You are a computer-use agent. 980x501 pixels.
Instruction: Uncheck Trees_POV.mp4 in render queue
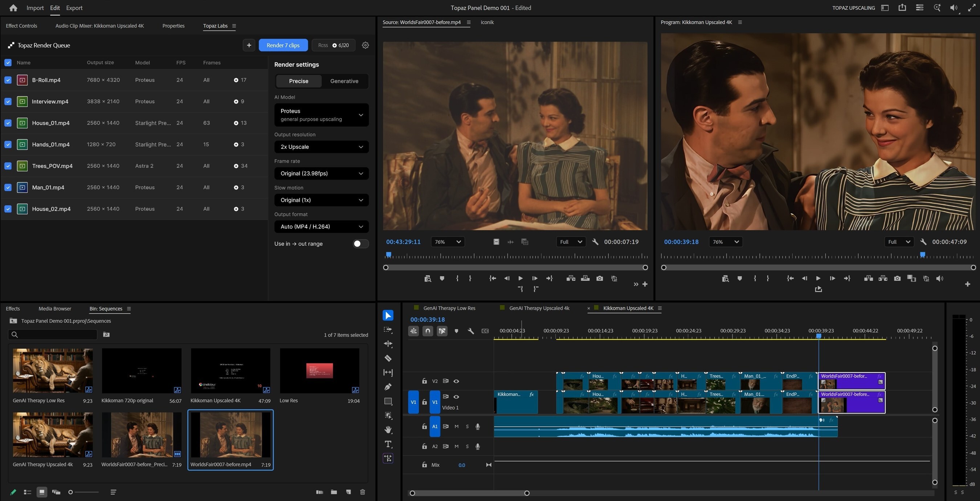pos(8,166)
